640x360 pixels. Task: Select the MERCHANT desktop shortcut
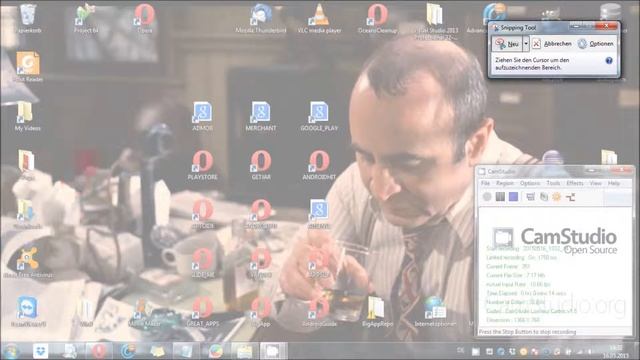click(x=261, y=116)
